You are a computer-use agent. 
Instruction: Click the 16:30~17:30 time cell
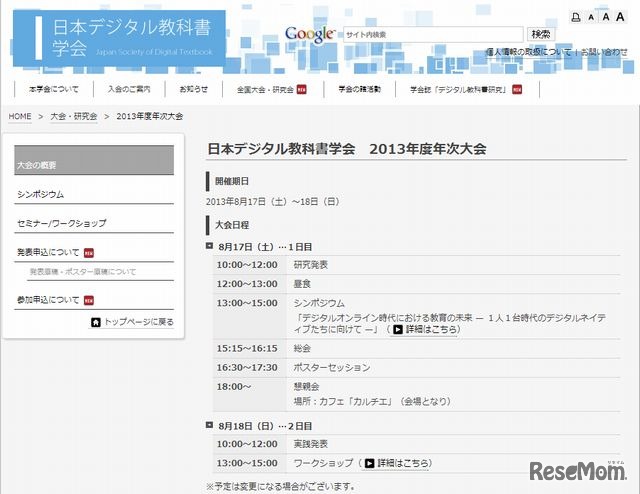click(x=247, y=368)
